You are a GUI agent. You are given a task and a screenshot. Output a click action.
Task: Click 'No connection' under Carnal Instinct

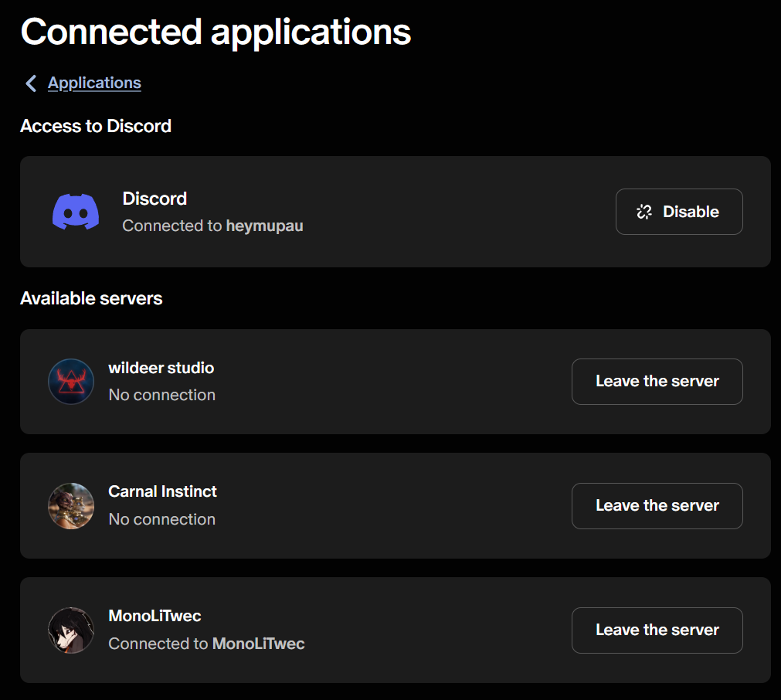pyautogui.click(x=162, y=519)
